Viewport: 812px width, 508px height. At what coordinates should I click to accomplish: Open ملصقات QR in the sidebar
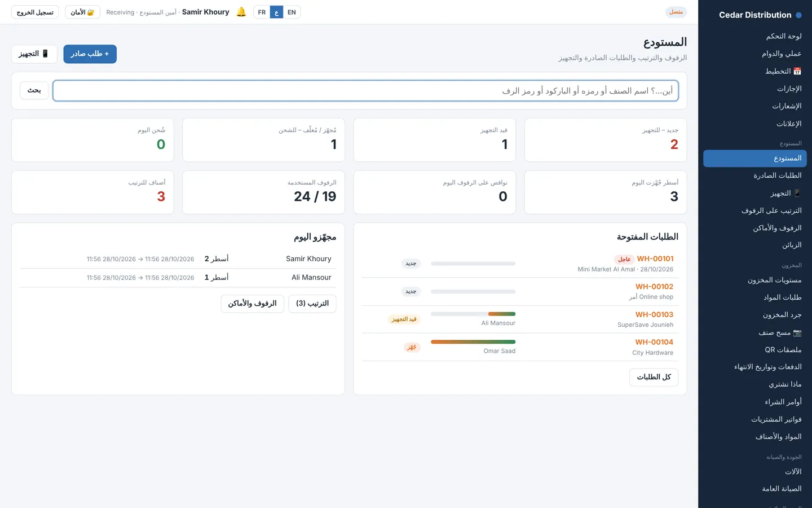(x=755, y=350)
